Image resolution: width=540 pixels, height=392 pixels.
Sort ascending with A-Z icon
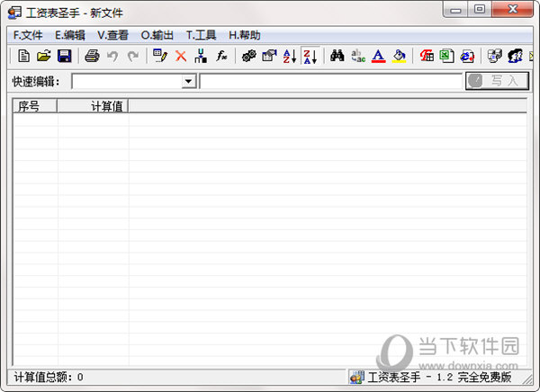click(x=290, y=56)
